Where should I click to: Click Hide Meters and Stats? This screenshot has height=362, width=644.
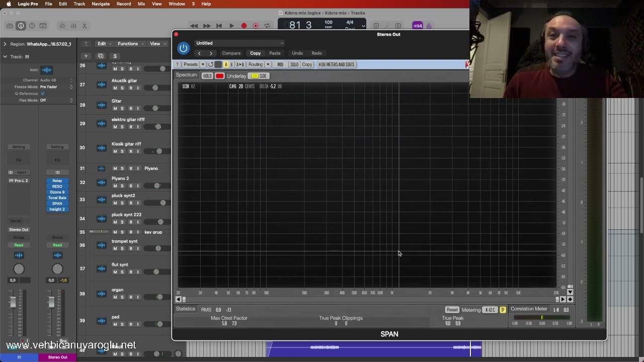337,64
